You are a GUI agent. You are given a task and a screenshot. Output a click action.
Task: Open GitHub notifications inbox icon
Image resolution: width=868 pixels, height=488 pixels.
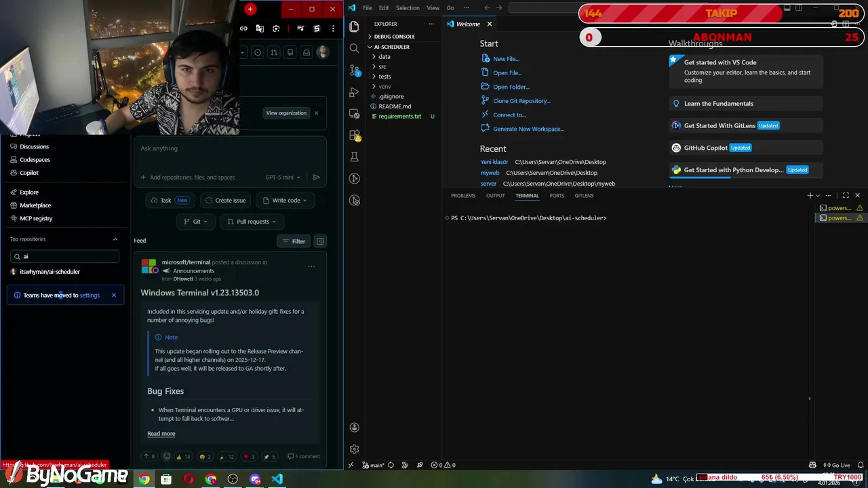point(306,52)
